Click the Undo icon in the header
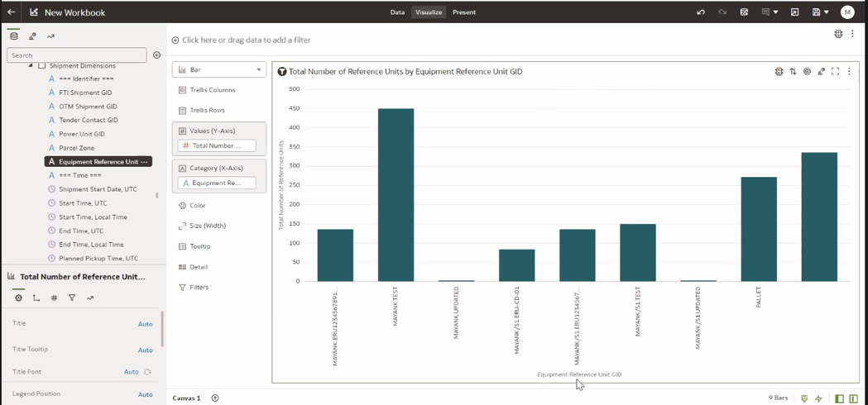Image resolution: width=868 pixels, height=405 pixels. (x=700, y=12)
